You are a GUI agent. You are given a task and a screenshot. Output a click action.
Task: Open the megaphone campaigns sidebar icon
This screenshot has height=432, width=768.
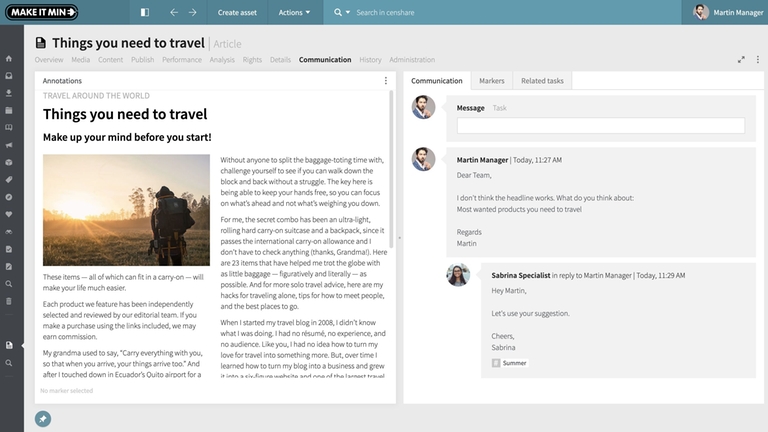[9, 145]
